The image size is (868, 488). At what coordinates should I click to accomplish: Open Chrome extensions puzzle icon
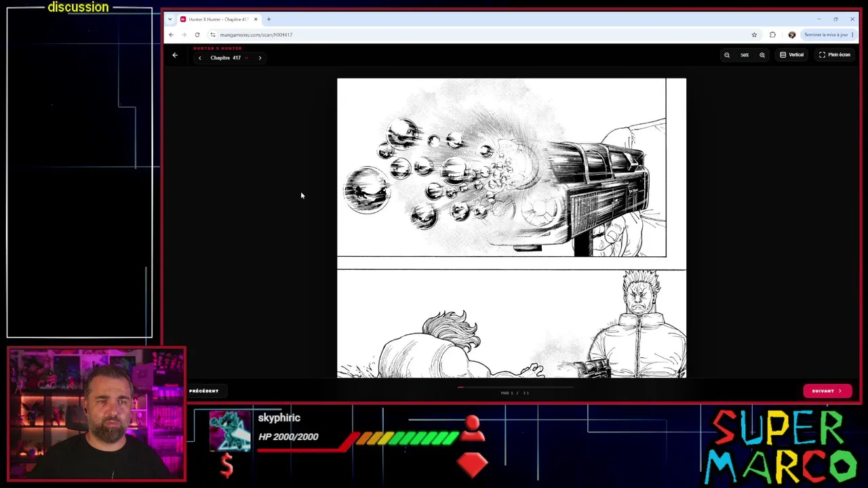click(x=772, y=35)
